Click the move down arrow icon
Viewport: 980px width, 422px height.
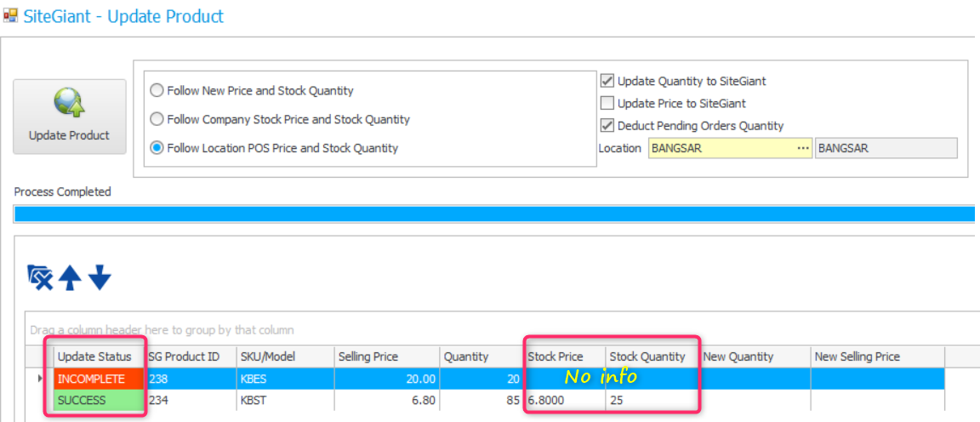point(100,277)
